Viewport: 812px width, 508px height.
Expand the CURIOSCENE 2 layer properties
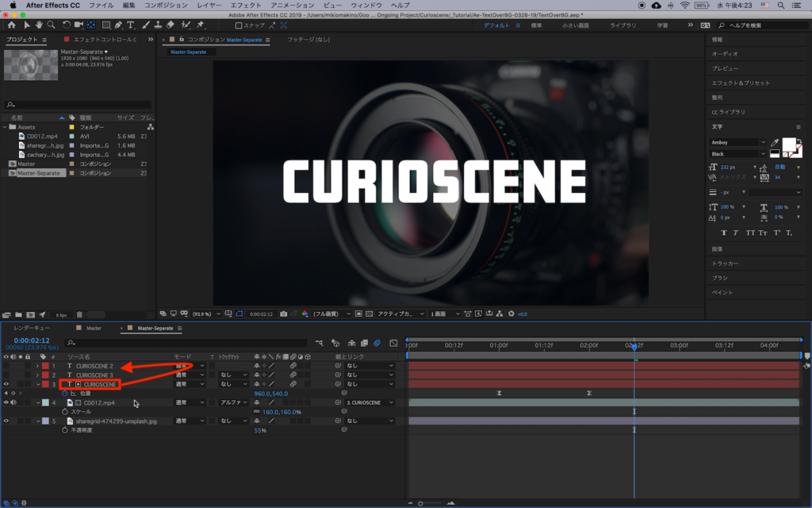coord(37,366)
